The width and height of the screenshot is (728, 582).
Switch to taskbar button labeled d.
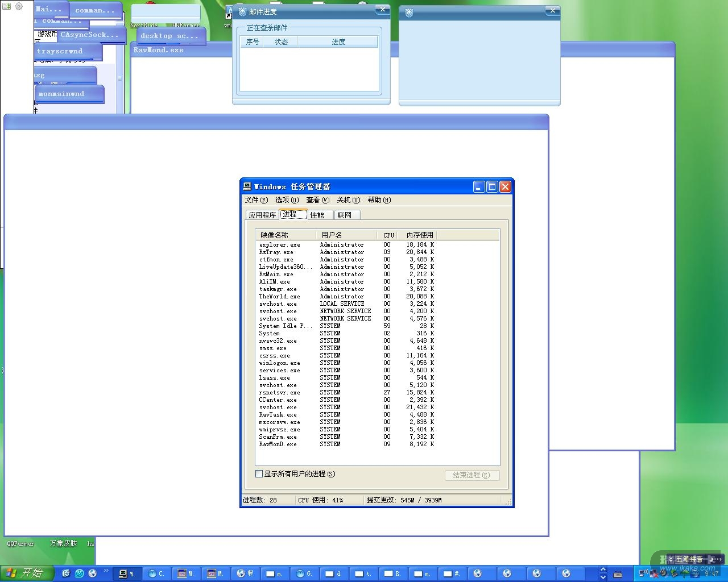334,573
